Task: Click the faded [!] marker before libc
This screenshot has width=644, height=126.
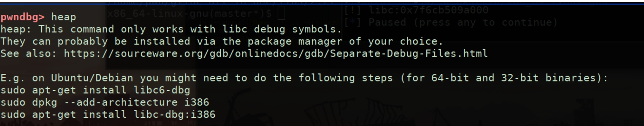Action: 353,10
